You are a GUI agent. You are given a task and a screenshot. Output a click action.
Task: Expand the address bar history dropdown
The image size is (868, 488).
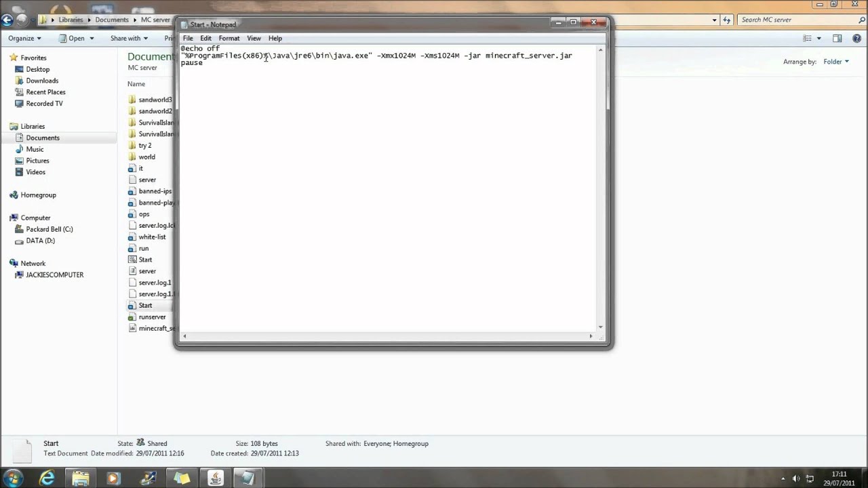pyautogui.click(x=714, y=20)
